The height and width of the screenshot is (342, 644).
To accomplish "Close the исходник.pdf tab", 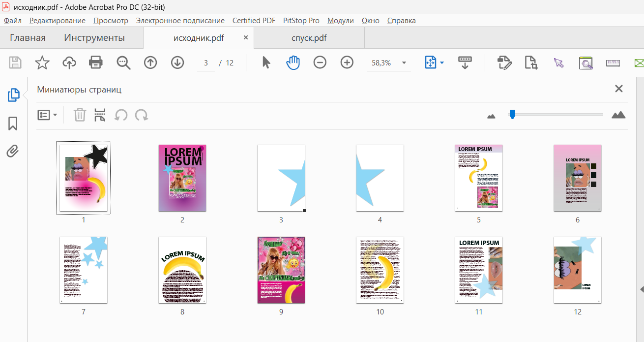I will [x=246, y=37].
